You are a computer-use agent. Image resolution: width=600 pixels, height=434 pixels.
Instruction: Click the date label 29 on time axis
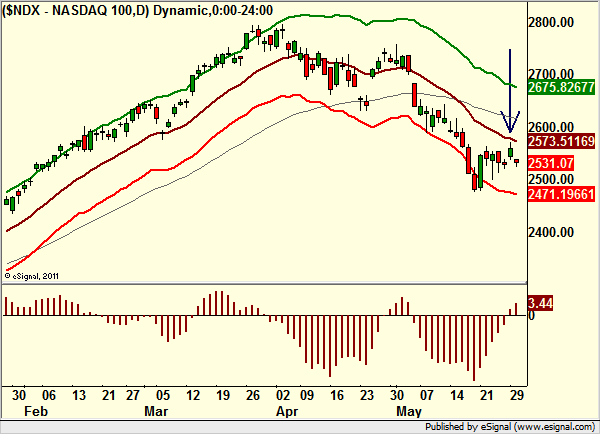click(517, 395)
